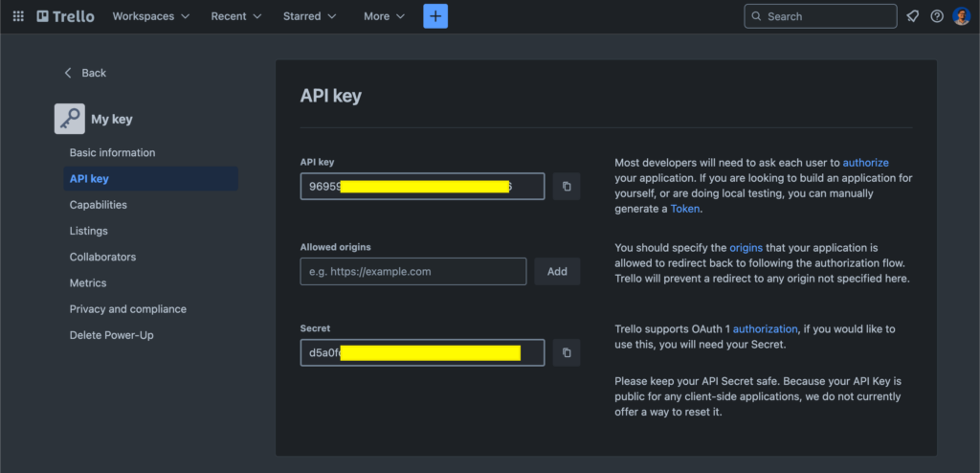Screen dimensions: 980x473
Task: Select Delete Power-Up in sidebar
Action: pyautogui.click(x=112, y=335)
